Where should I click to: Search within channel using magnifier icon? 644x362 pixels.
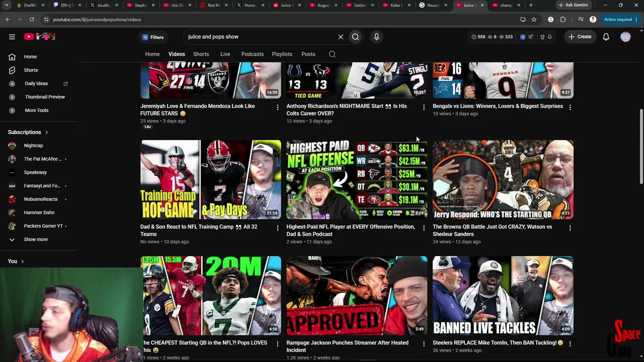pos(332,54)
